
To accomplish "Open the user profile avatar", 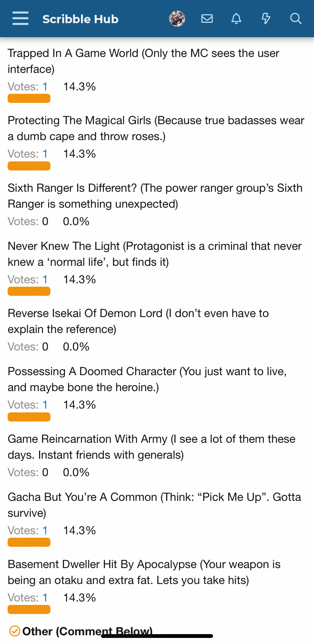I will pos(177,19).
